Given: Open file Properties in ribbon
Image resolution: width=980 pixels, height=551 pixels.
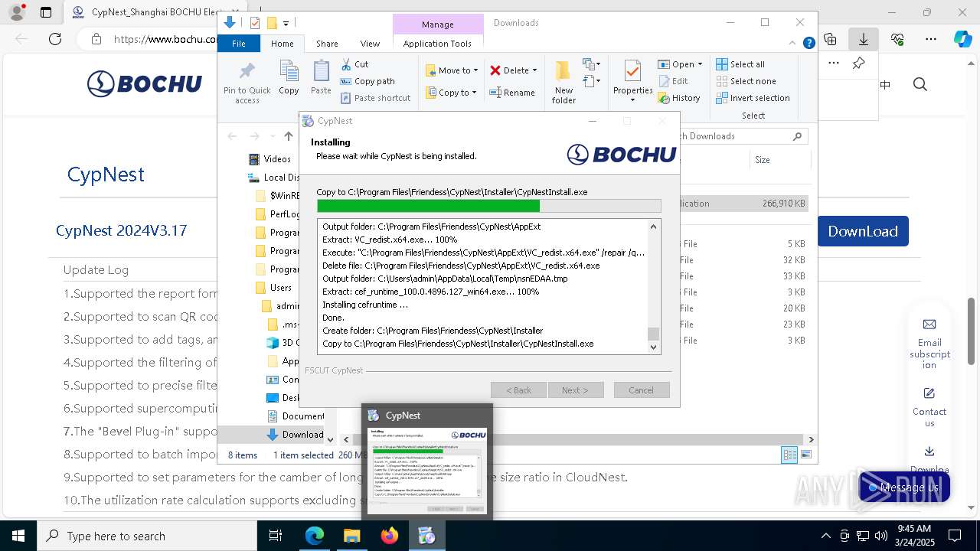Looking at the screenshot, I should point(632,83).
